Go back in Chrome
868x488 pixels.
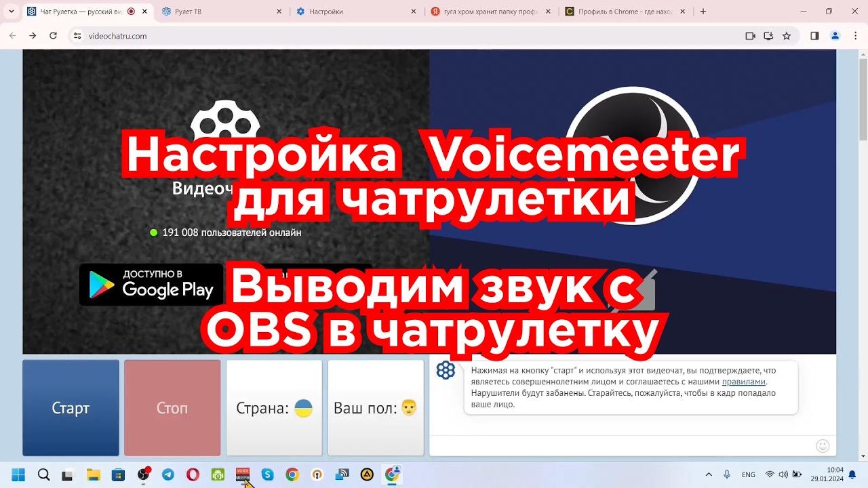12,36
